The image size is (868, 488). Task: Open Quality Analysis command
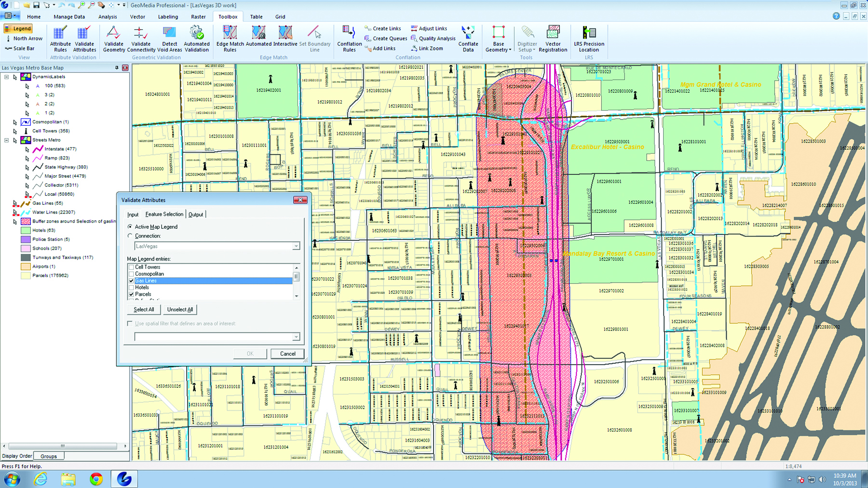point(433,39)
